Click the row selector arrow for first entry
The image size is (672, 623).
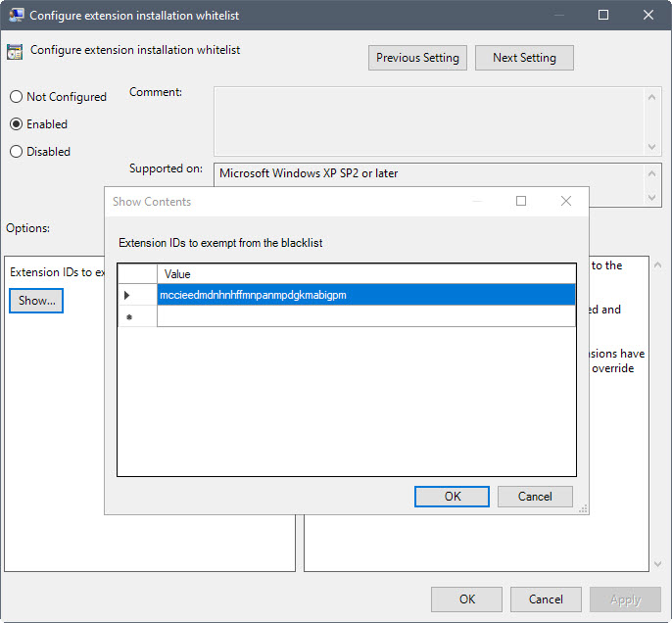tap(137, 295)
